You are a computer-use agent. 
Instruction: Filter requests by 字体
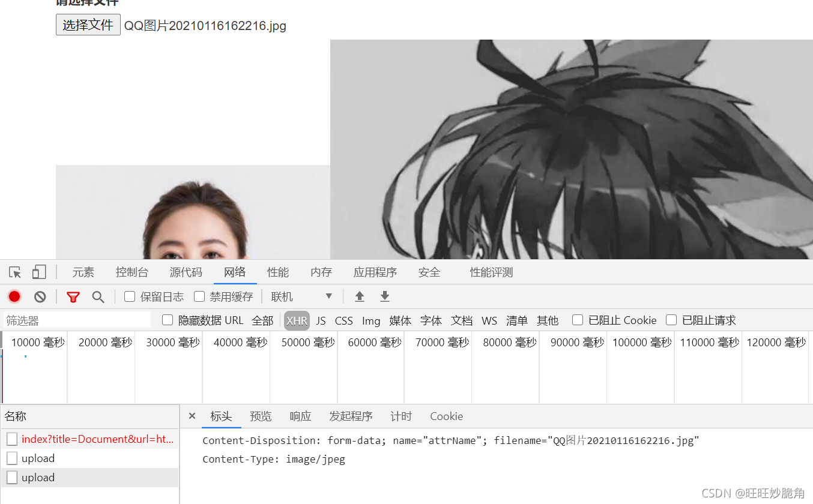point(431,320)
